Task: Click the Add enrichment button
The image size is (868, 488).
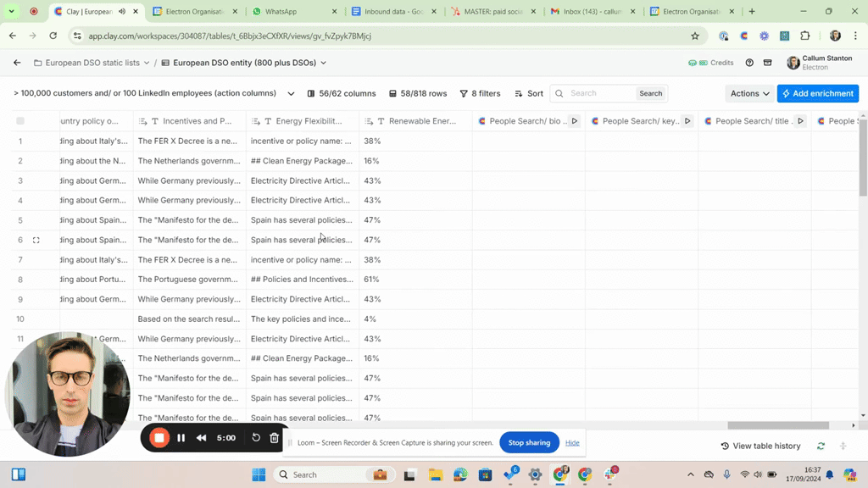Action: (817, 93)
